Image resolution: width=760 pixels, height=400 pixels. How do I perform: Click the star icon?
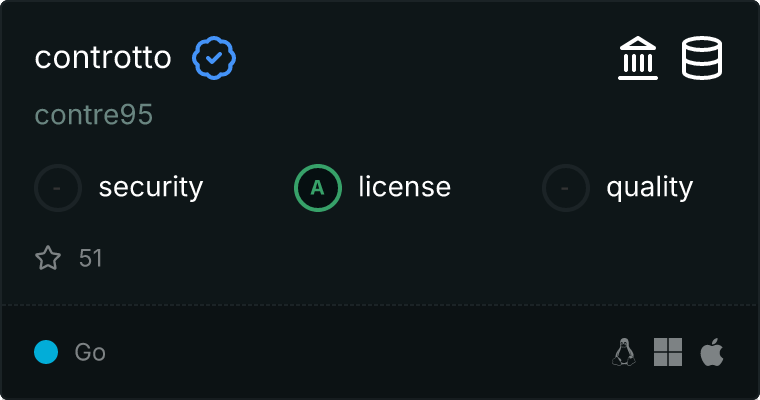[x=48, y=259]
